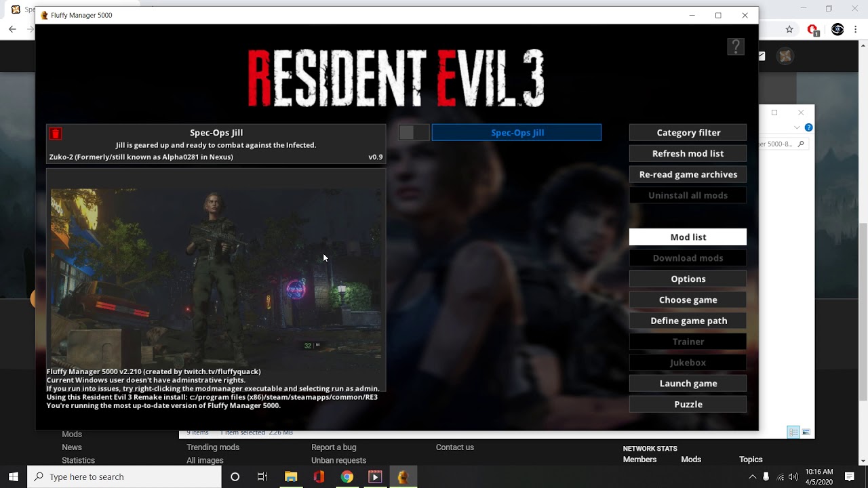Screen dimensions: 868x488
Task: Switch File Explorer to details view
Action: click(793, 432)
